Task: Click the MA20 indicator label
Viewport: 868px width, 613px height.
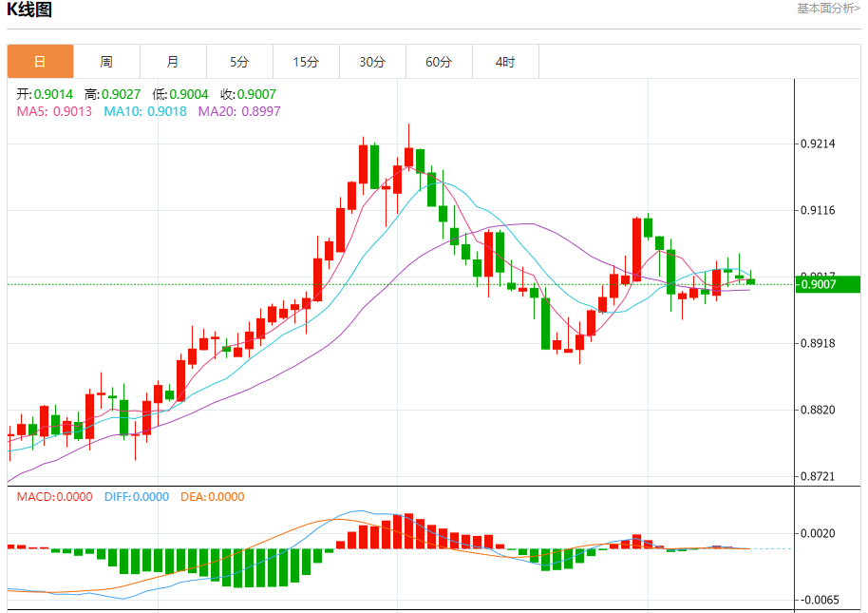Action: [x=239, y=111]
